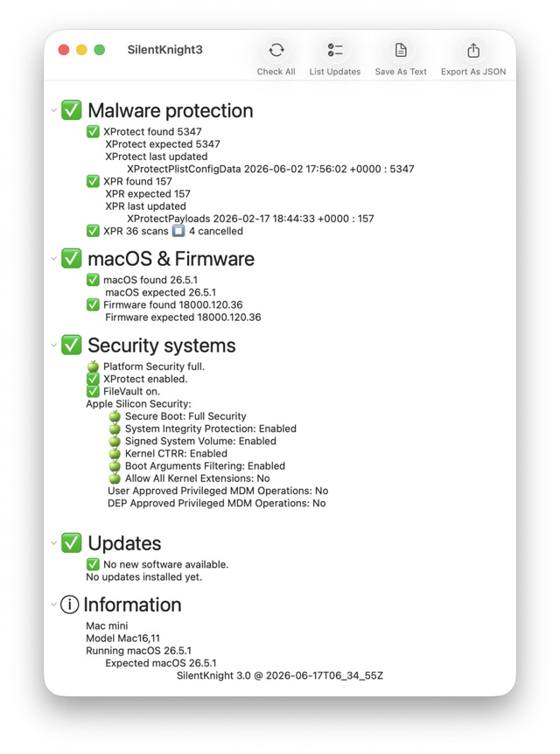Viewport: 560px width, 754px height.
Task: Click the List Updates label
Action: coord(335,72)
